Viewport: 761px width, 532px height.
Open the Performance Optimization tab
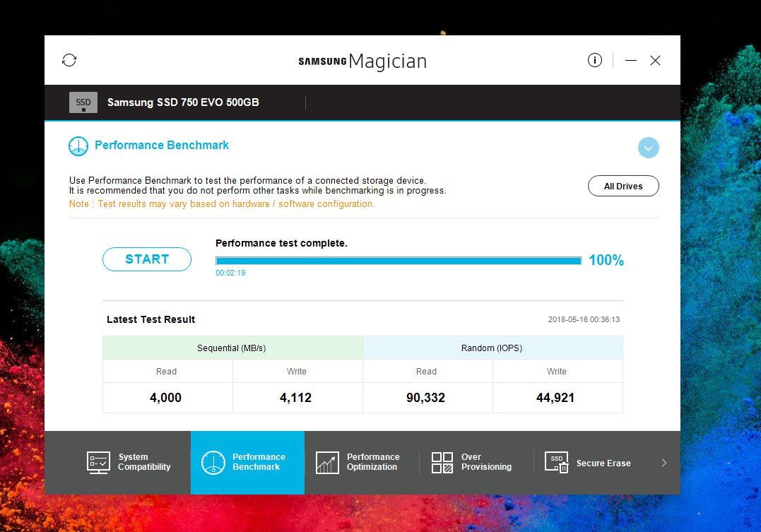[x=362, y=463]
